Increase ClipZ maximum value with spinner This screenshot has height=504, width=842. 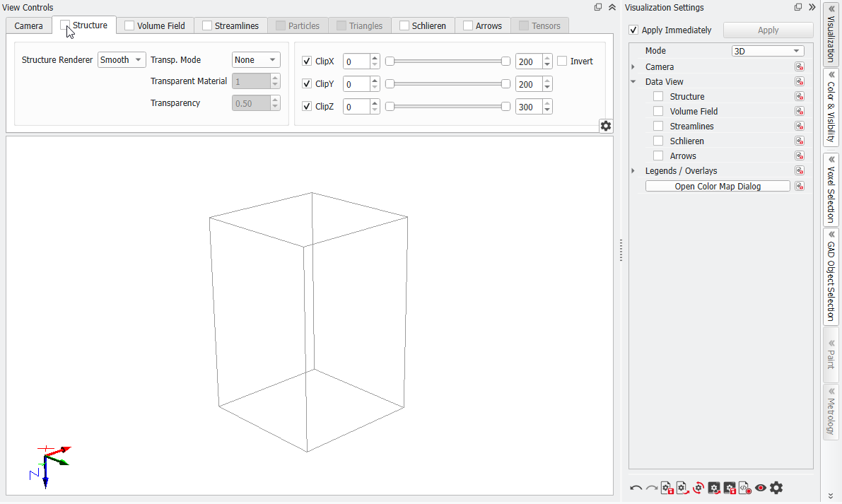546,102
